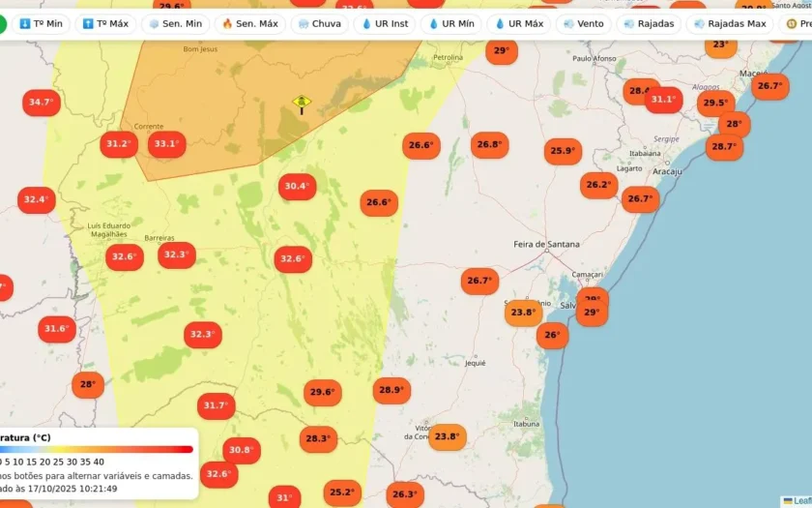Switch to Sen. Máx flame button
Image resolution: width=812 pixels, height=508 pixels.
pyautogui.click(x=250, y=24)
